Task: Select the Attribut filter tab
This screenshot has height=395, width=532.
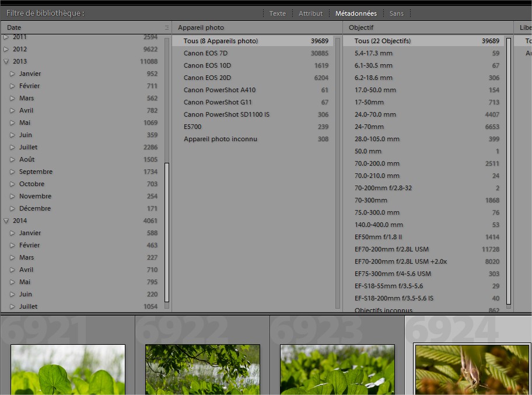Action: click(x=310, y=13)
